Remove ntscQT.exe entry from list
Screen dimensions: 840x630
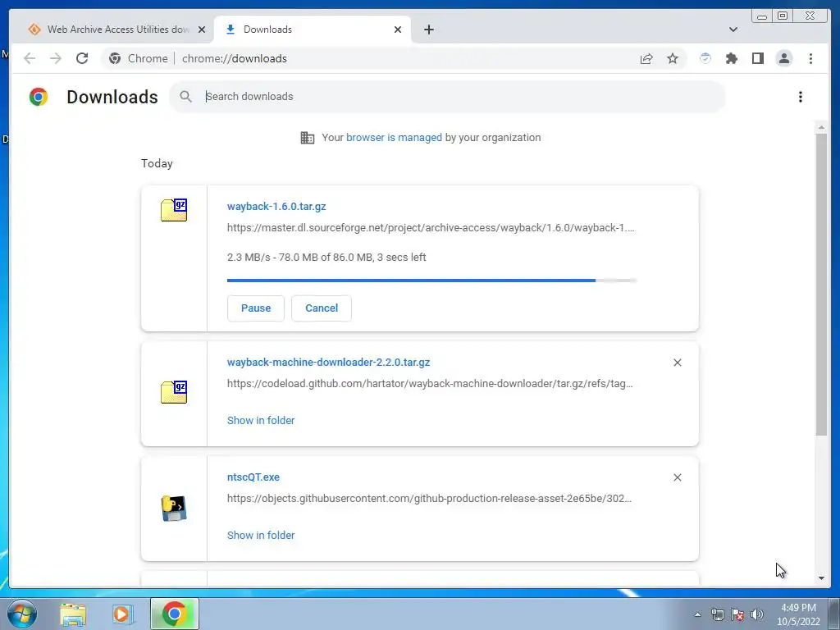(x=677, y=477)
